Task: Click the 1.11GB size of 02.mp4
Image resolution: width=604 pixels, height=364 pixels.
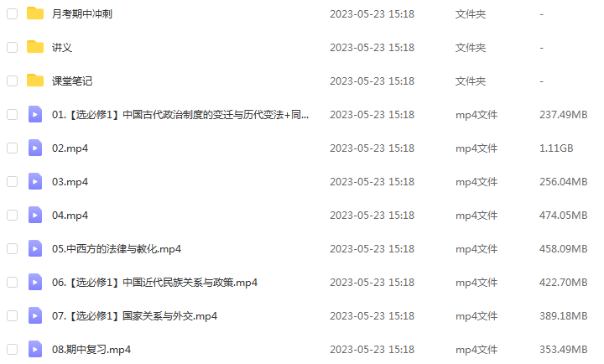Action: 556,148
